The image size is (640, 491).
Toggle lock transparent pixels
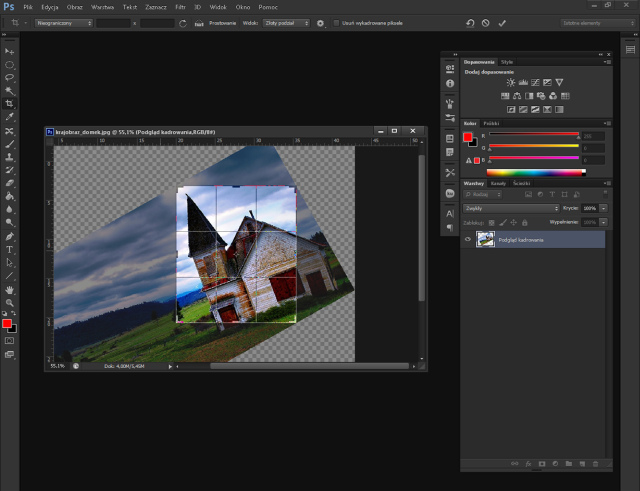coord(491,222)
